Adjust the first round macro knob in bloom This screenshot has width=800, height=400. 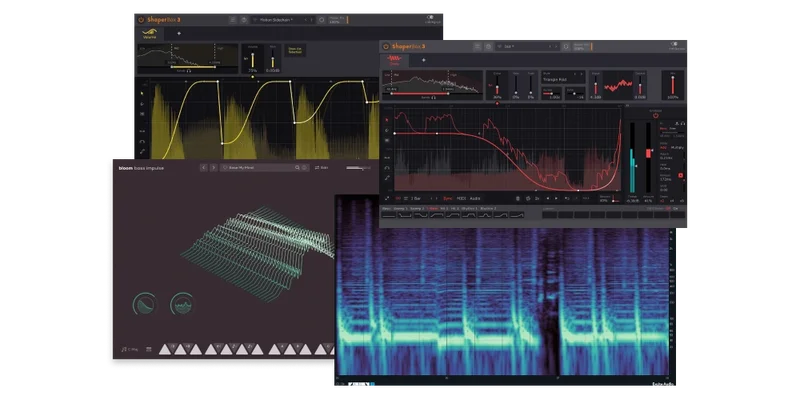click(x=144, y=304)
